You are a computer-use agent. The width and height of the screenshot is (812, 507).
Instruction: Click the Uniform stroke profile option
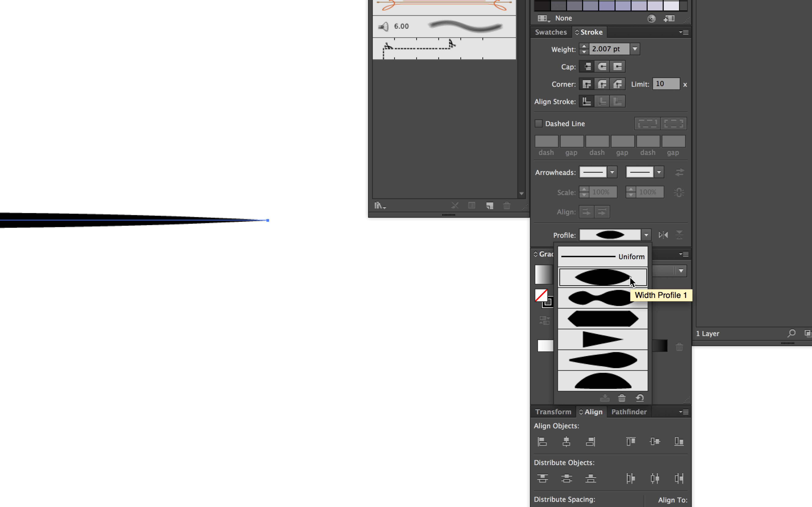tap(602, 256)
